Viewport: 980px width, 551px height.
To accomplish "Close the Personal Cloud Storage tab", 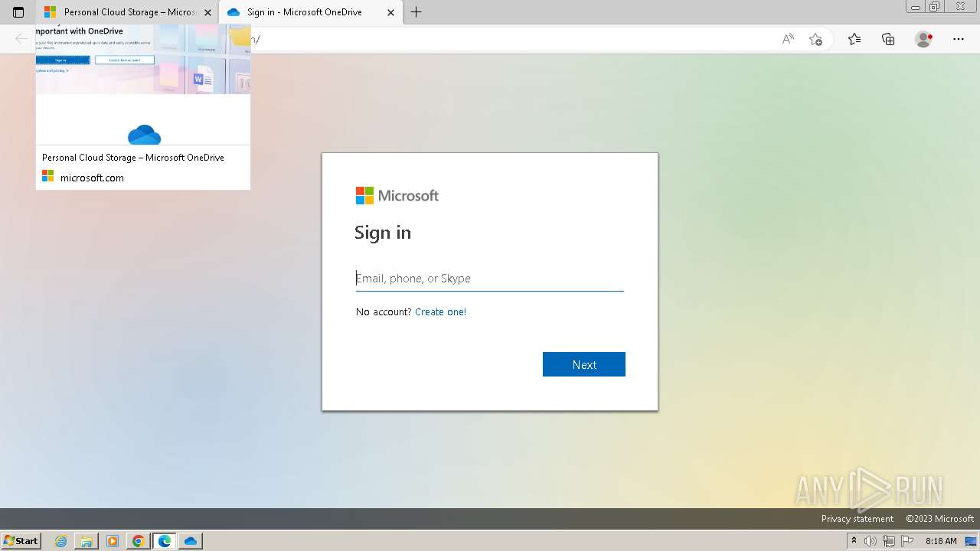I will tap(207, 12).
